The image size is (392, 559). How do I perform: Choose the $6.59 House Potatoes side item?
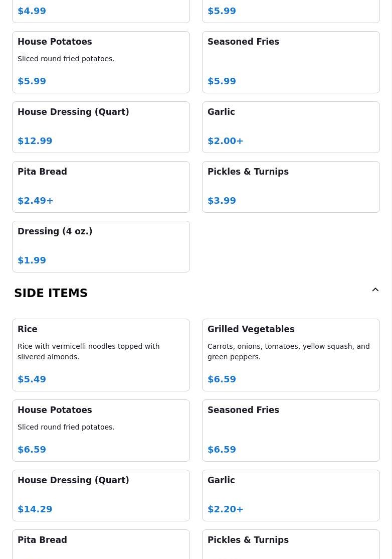101,431
